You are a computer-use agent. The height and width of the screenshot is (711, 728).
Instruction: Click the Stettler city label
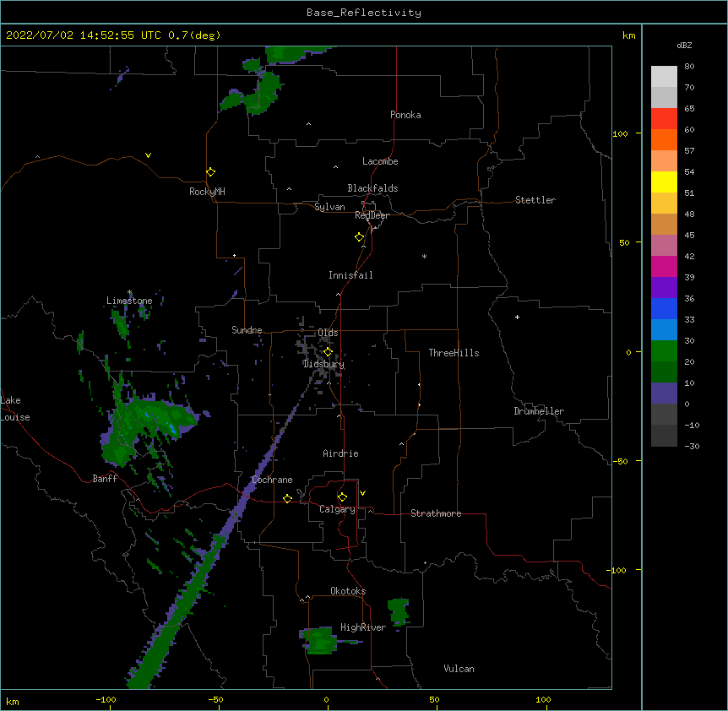(x=535, y=200)
